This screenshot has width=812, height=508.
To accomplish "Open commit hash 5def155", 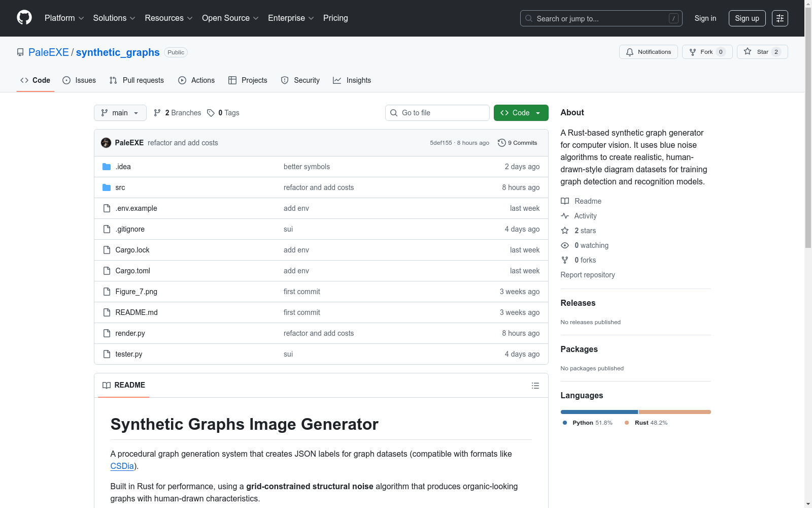I will coord(441,143).
